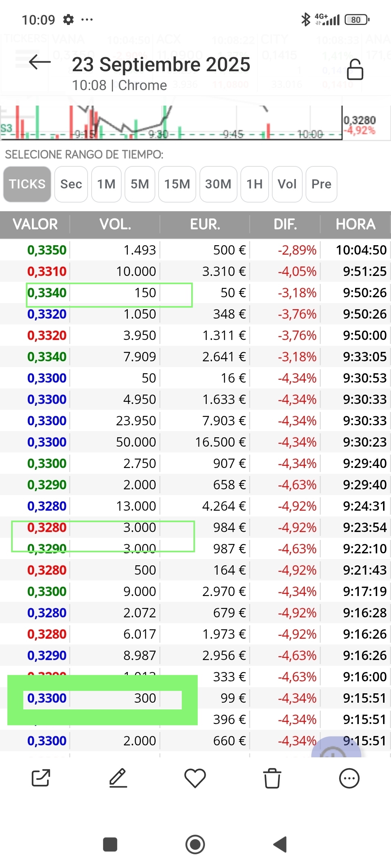This screenshot has width=391, height=868.
Task: Tap the 4.264 € amount cell
Action: (224, 506)
